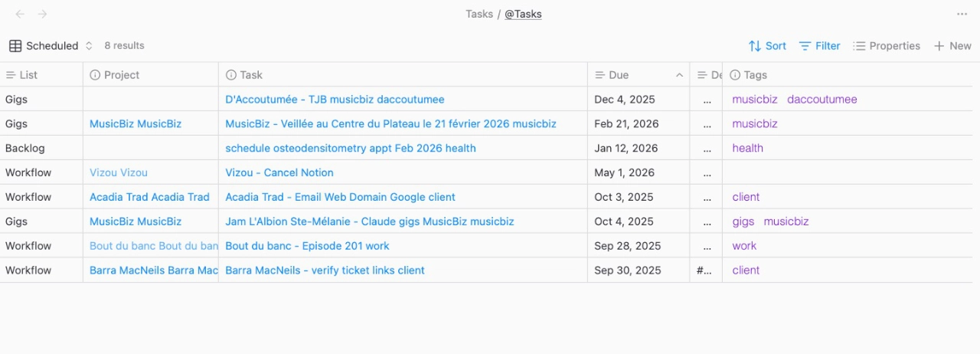Open the Acadia Trad project link

click(149, 197)
